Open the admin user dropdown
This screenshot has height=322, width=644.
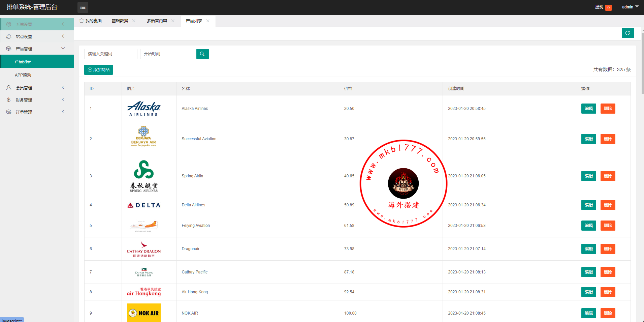pos(630,7)
